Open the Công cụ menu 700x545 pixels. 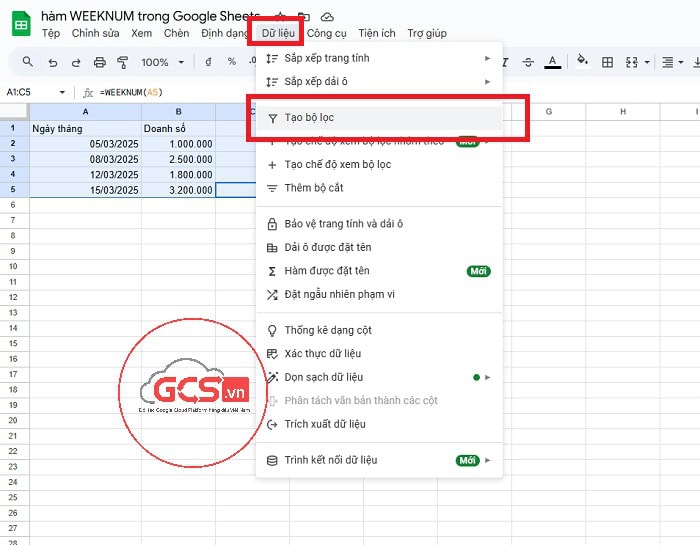[327, 33]
